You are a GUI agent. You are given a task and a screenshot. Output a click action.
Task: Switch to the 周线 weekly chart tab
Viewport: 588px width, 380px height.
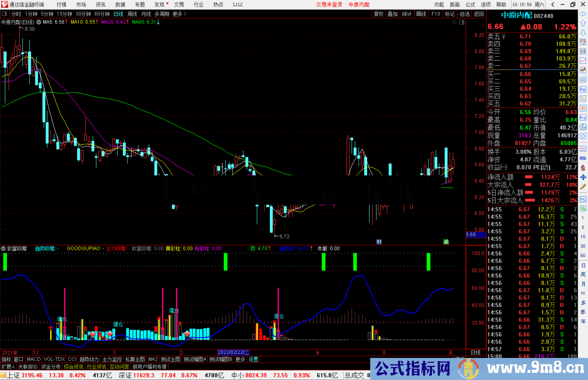pyautogui.click(x=132, y=14)
